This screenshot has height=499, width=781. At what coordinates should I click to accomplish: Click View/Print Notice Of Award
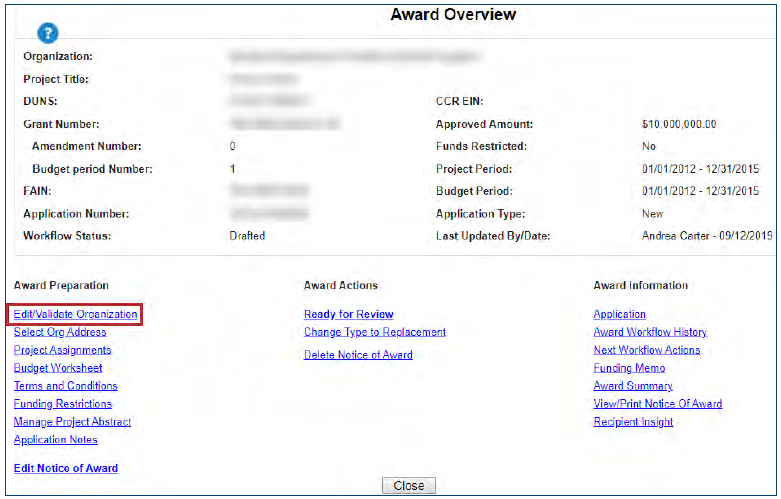[x=658, y=404]
